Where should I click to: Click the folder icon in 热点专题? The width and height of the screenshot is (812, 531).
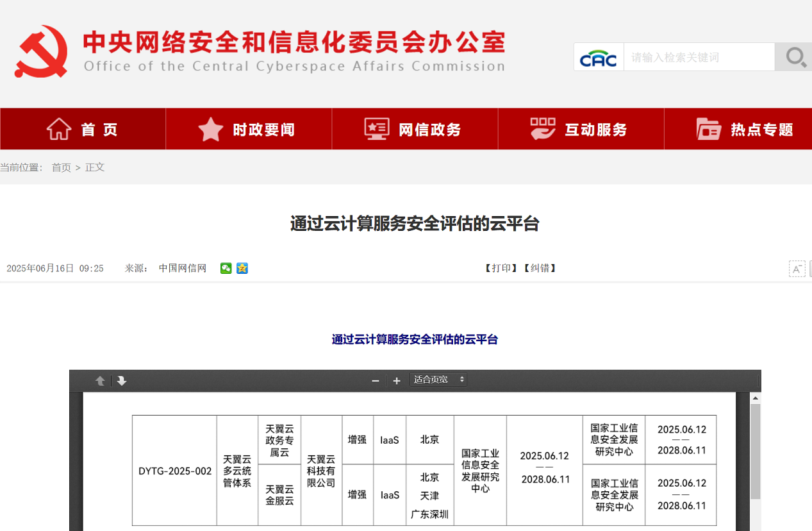point(709,129)
